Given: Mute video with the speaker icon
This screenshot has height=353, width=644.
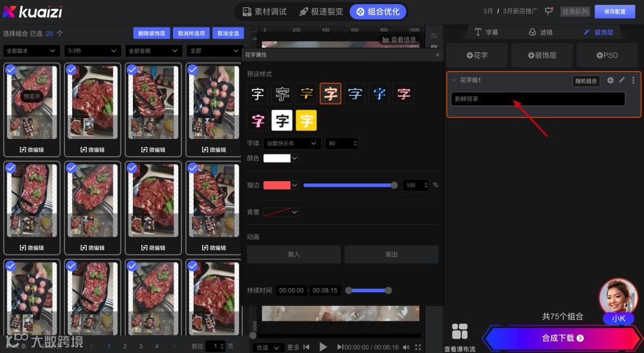Looking at the screenshot, I should pos(406,346).
